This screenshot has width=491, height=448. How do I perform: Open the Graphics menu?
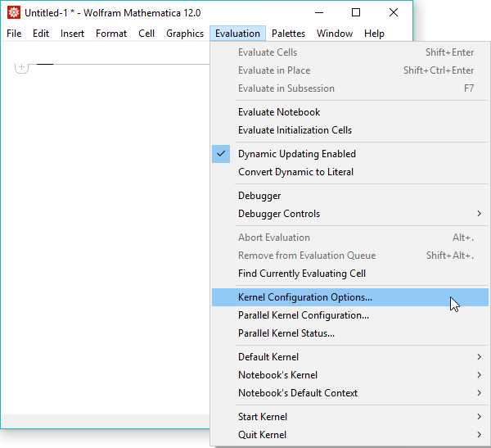[x=185, y=34]
